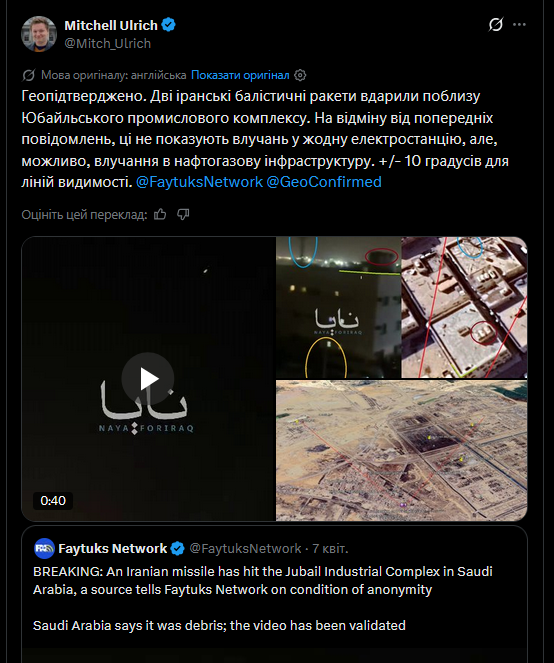Open wide desert satellite map image
This screenshot has height=663, width=554.
click(x=401, y=450)
